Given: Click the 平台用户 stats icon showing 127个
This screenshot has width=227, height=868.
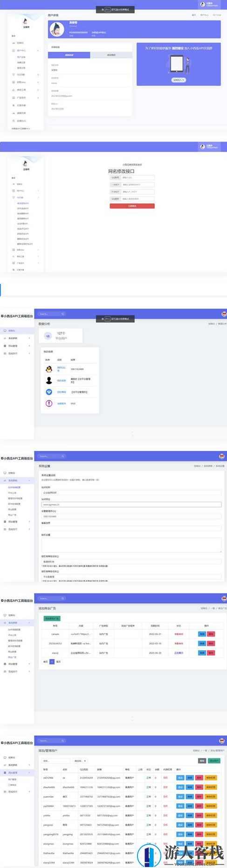Looking at the screenshot, I should click(x=48, y=336).
